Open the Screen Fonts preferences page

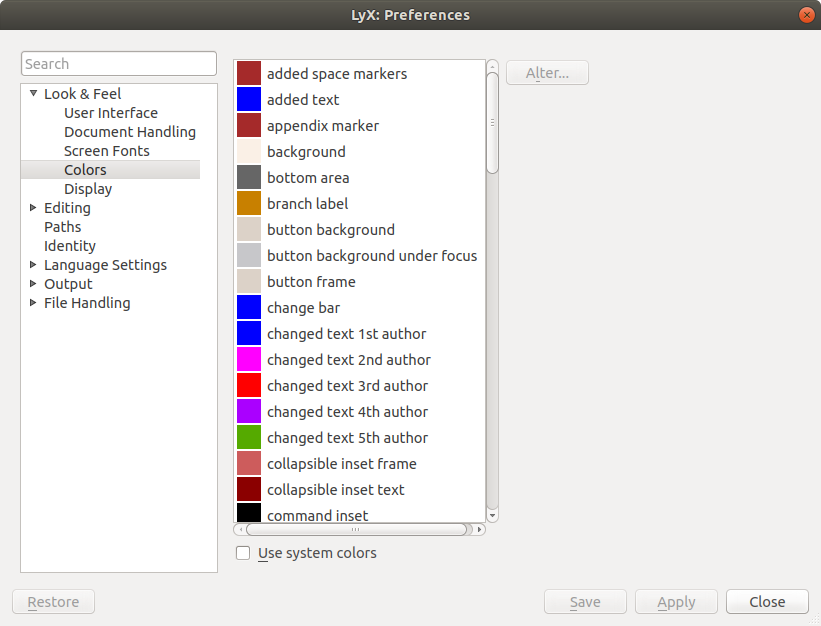pos(107,151)
